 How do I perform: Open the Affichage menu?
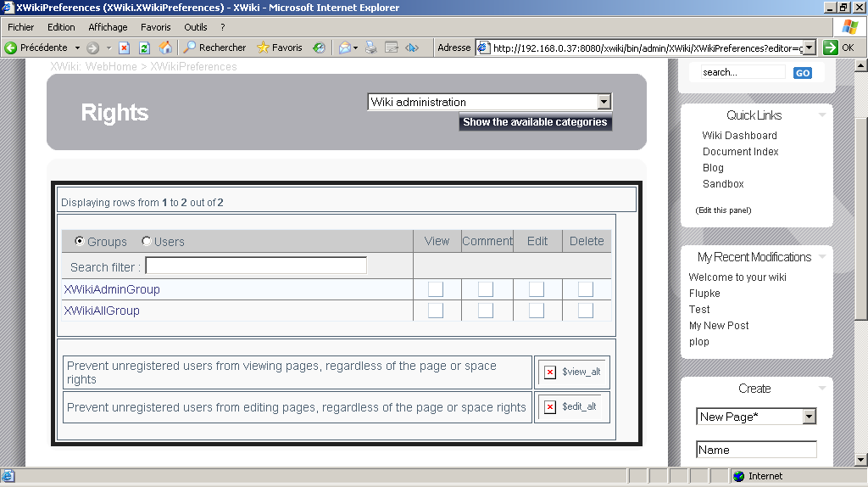(108, 27)
